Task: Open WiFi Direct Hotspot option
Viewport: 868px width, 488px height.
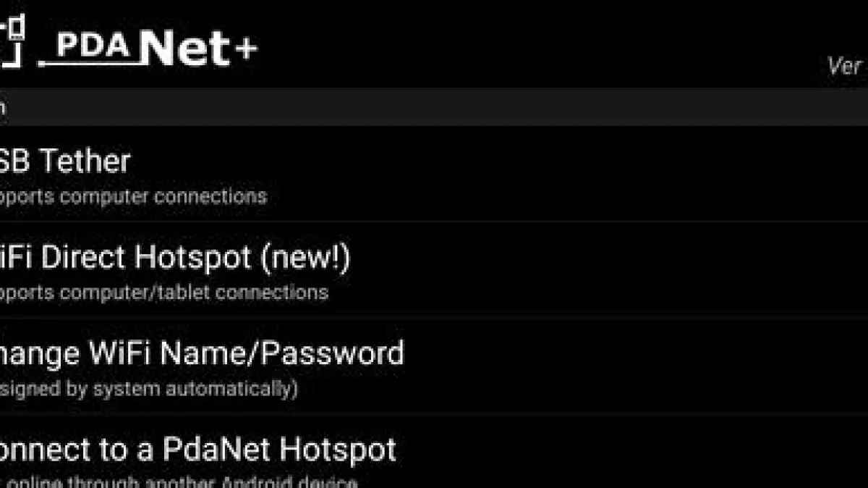Action: [145, 257]
